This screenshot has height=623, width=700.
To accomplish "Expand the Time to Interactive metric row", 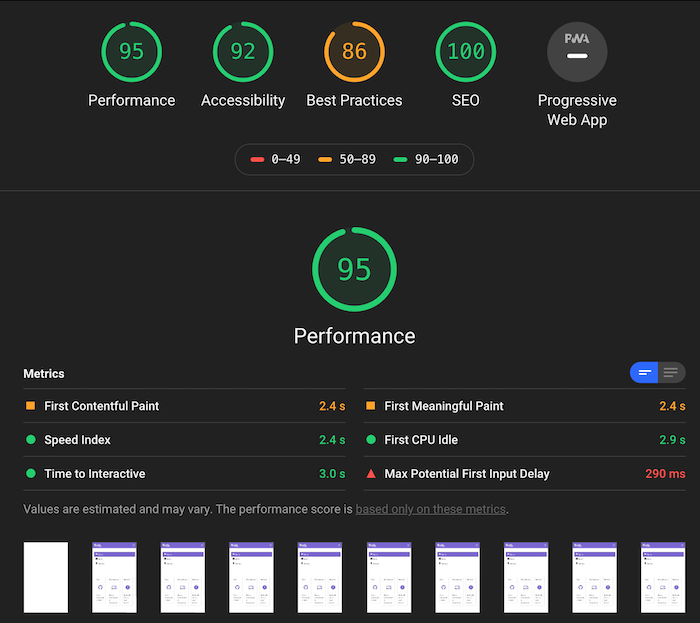I will pos(184,473).
